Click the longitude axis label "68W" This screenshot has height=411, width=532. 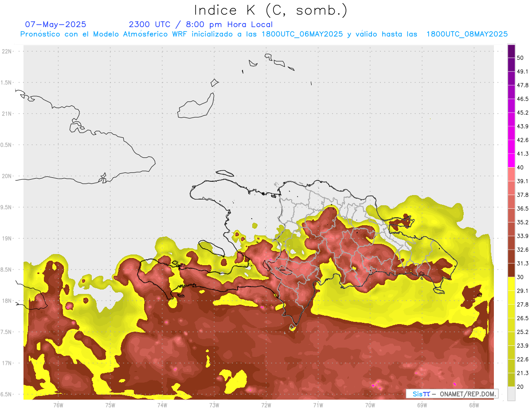473,405
